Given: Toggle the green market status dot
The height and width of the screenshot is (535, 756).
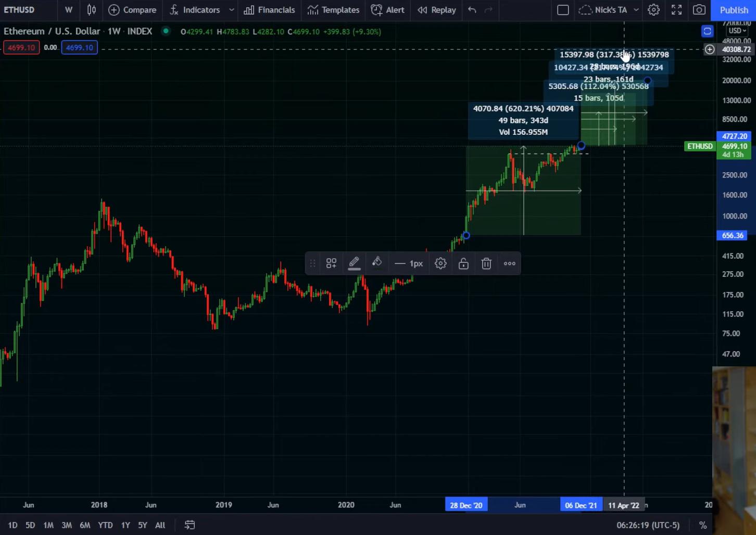Looking at the screenshot, I should tap(166, 31).
